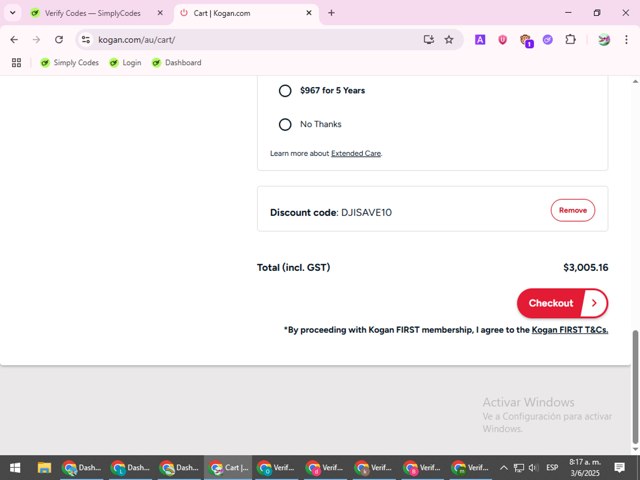
Task: Select $967 for 5 Years option
Action: point(285,91)
